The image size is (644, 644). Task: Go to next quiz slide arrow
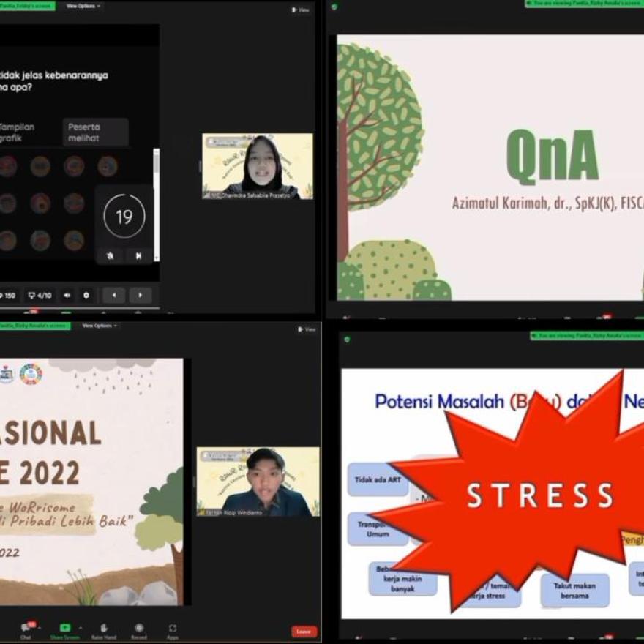[140, 296]
